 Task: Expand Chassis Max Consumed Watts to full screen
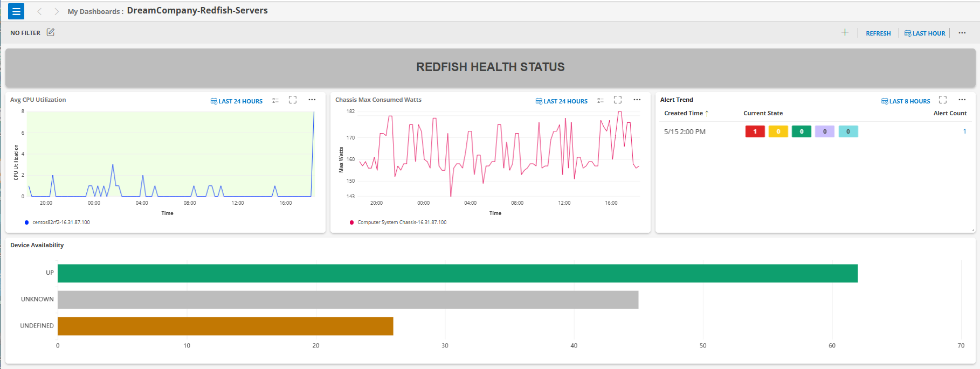point(618,100)
